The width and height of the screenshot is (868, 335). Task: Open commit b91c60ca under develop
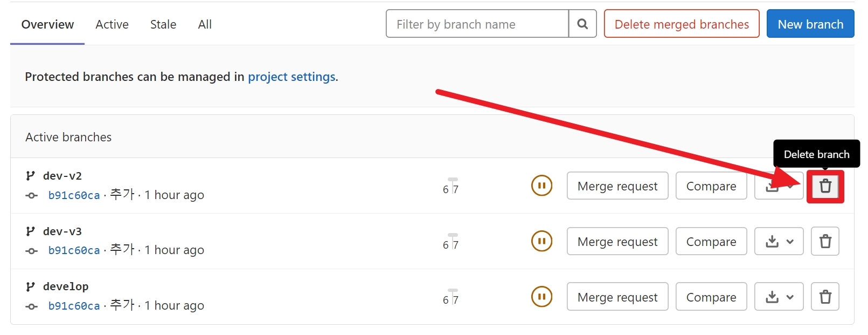click(74, 306)
